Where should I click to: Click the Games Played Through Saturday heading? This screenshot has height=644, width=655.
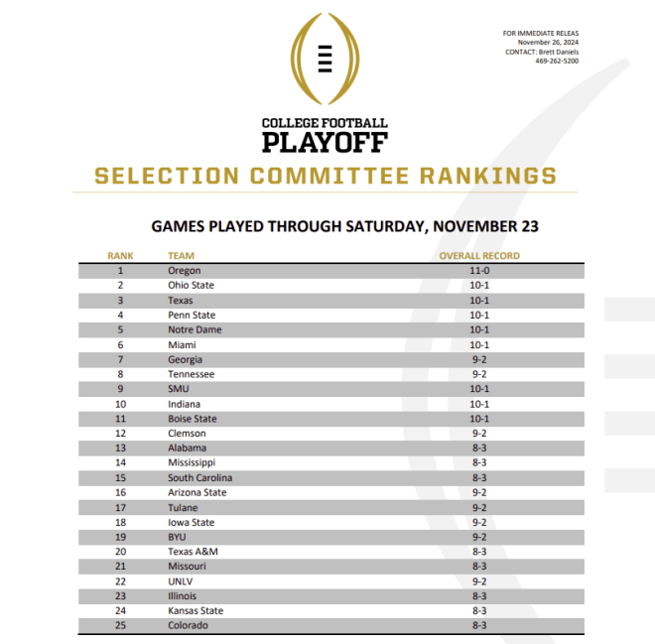(x=344, y=226)
